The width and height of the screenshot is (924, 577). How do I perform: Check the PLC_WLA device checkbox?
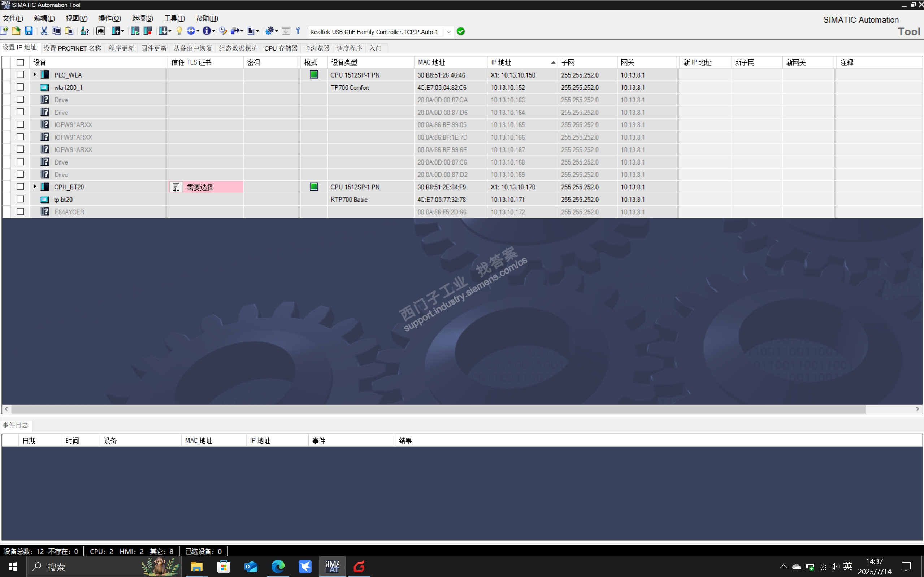[20, 75]
